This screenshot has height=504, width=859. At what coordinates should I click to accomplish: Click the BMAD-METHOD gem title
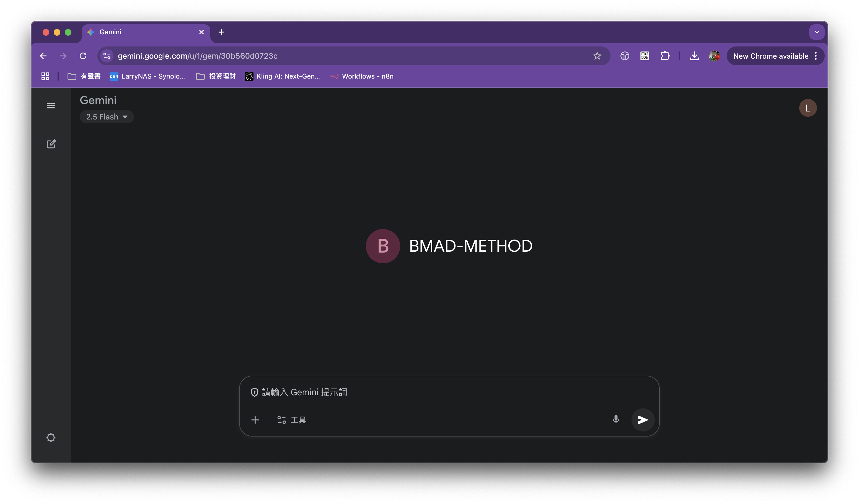[x=471, y=246]
